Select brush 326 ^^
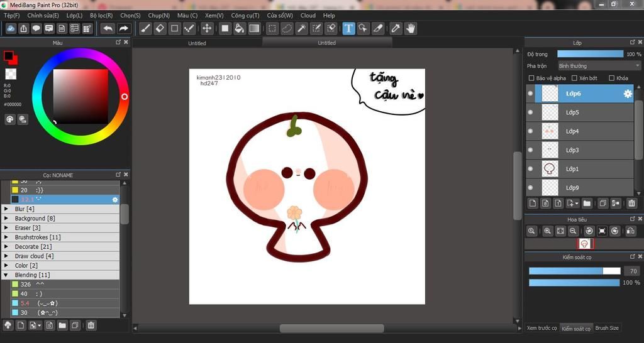This screenshot has height=343, width=644. tap(65, 285)
